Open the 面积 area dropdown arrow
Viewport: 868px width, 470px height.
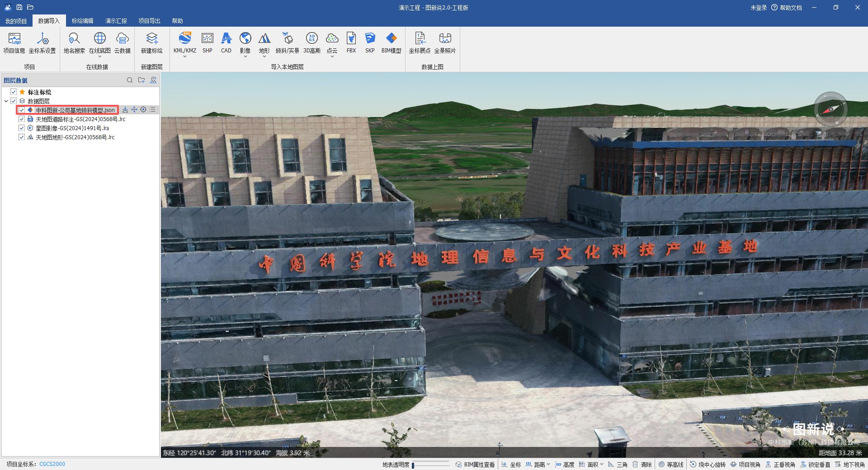pos(602,464)
